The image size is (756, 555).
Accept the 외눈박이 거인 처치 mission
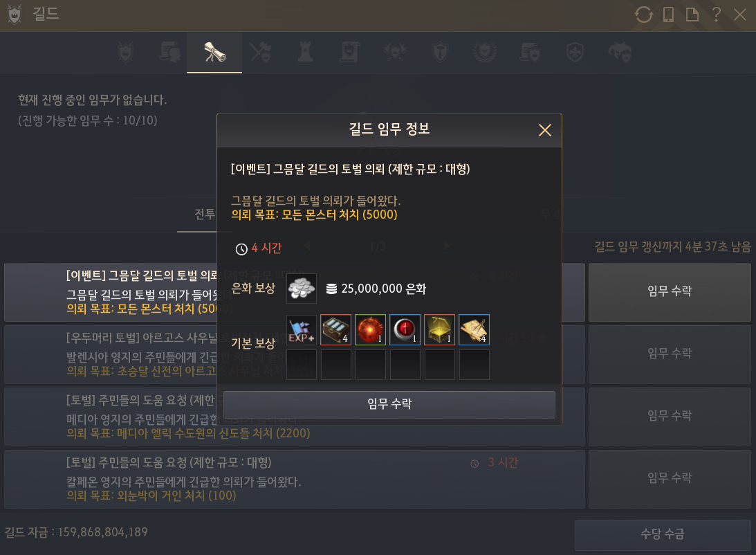[670, 478]
